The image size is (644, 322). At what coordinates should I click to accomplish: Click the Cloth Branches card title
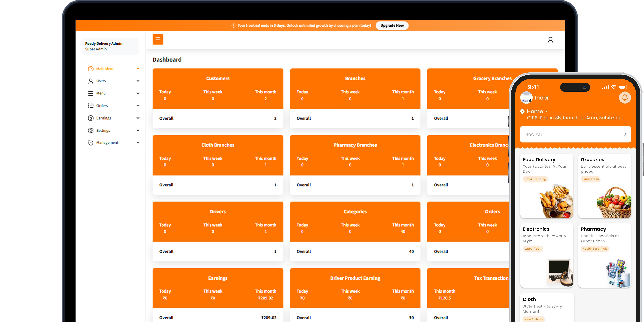[218, 145]
